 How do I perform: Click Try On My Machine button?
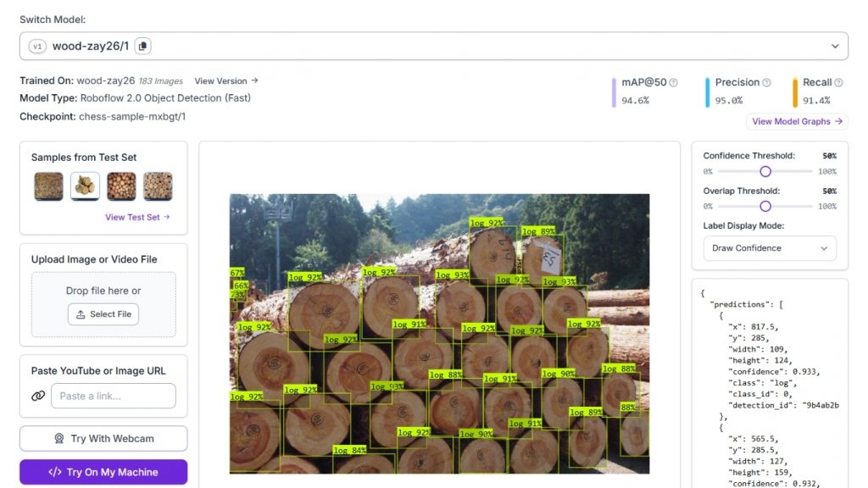click(x=103, y=472)
